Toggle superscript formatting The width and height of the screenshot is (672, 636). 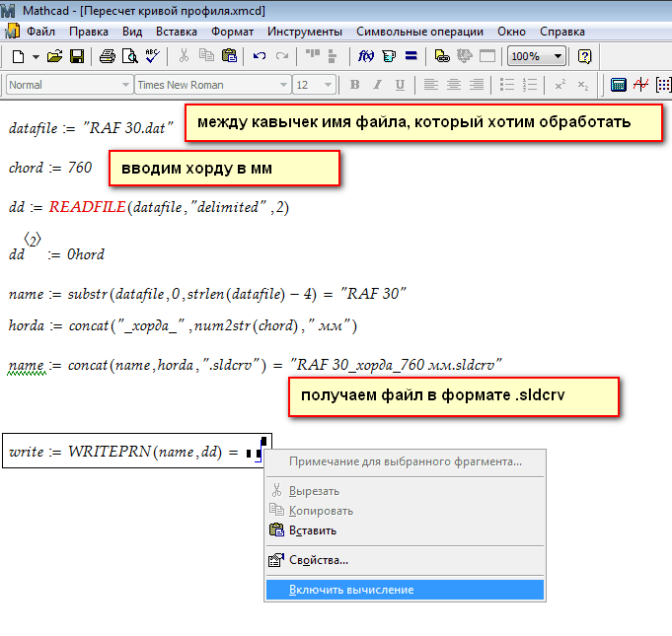click(x=560, y=85)
